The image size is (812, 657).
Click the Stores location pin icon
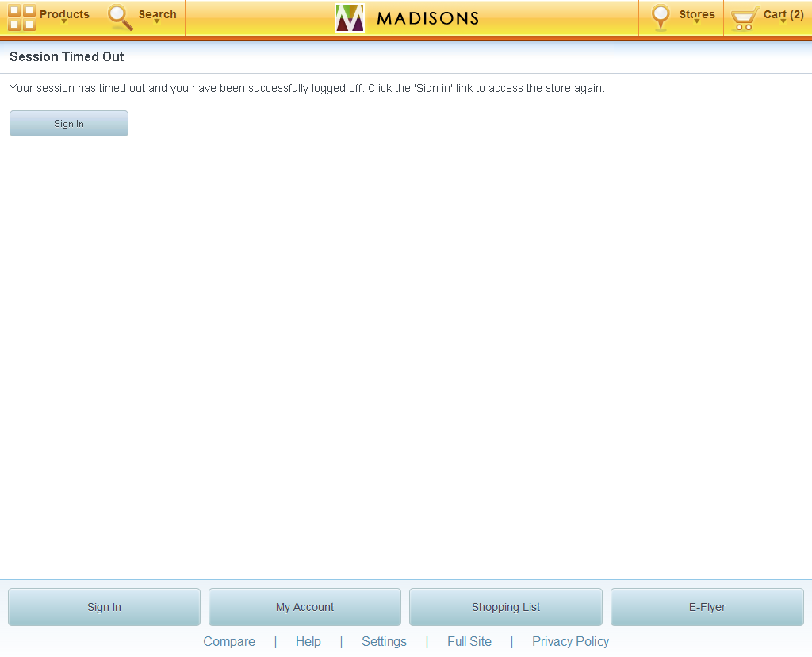click(661, 17)
